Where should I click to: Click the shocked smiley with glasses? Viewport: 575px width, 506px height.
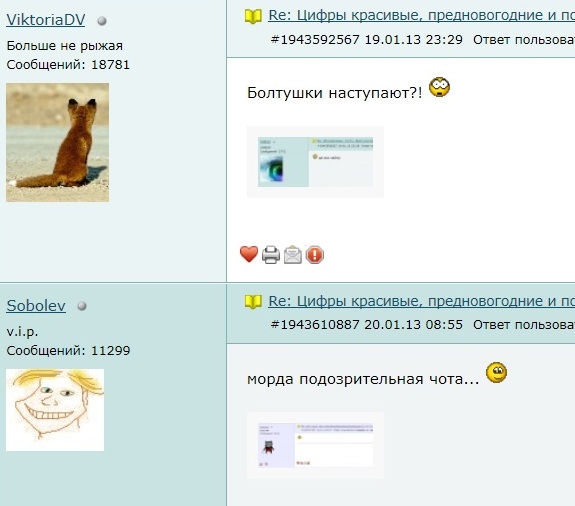coord(439,87)
